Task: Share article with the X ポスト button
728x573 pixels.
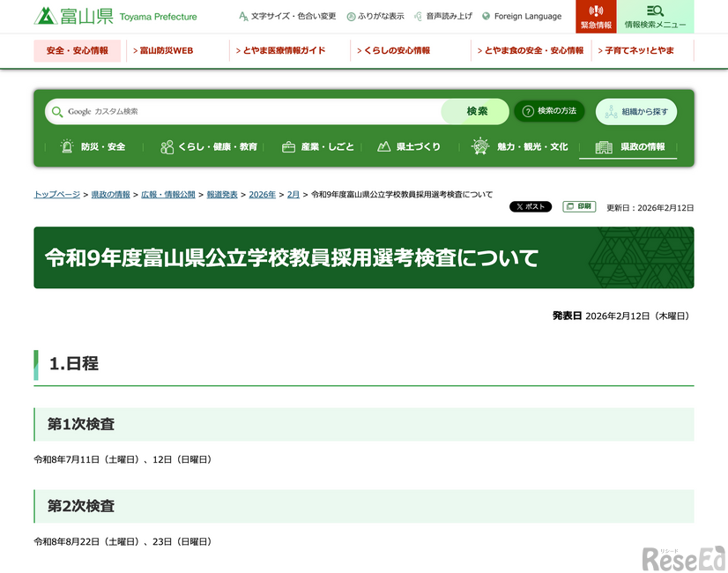Action: pos(530,206)
